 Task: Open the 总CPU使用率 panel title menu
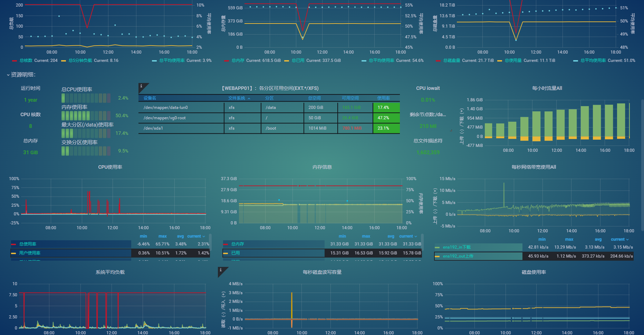[77, 90]
